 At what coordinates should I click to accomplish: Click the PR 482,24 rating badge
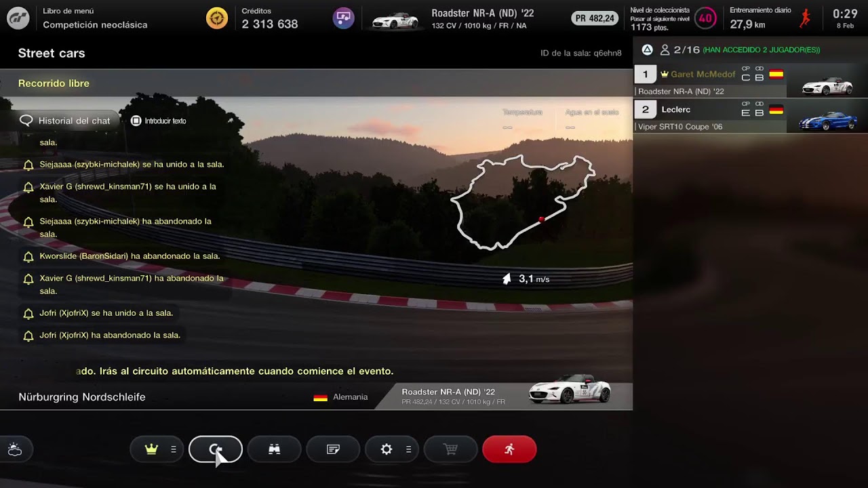[595, 18]
